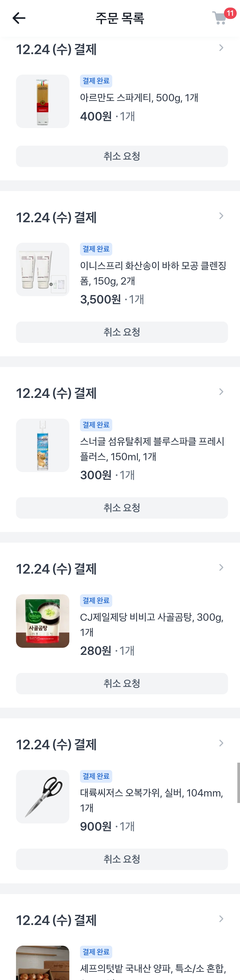Expand the Innisfree cleansing foam order chevron
The height and width of the screenshot is (980, 240).
click(221, 216)
